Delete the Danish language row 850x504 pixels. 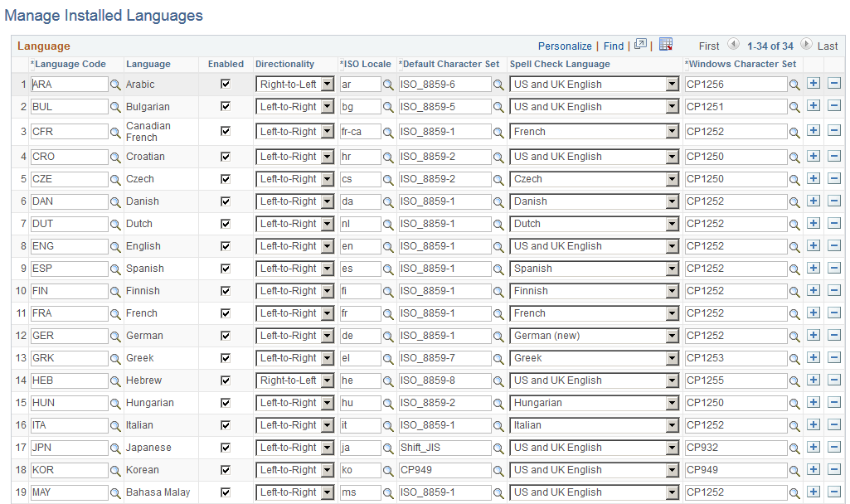834,201
